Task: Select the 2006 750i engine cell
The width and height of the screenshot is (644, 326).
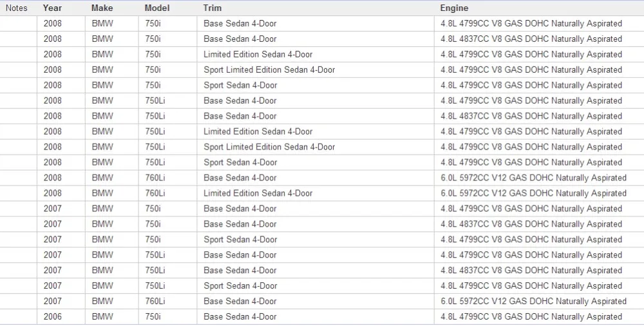Action: [x=539, y=317]
